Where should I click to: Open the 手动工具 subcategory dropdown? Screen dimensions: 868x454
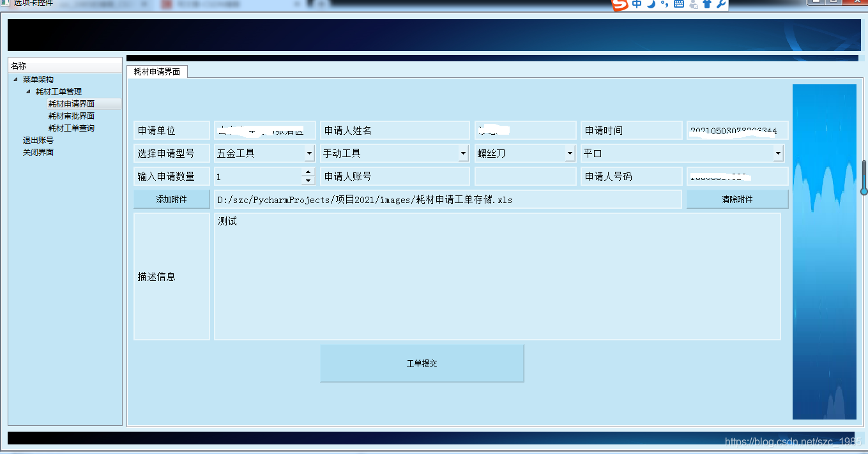pyautogui.click(x=395, y=153)
